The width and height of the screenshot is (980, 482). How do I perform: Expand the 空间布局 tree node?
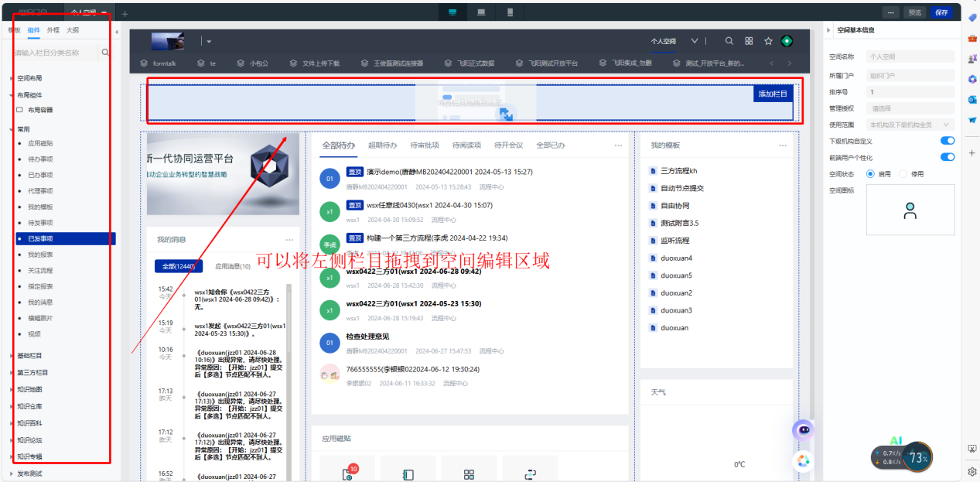[12, 78]
